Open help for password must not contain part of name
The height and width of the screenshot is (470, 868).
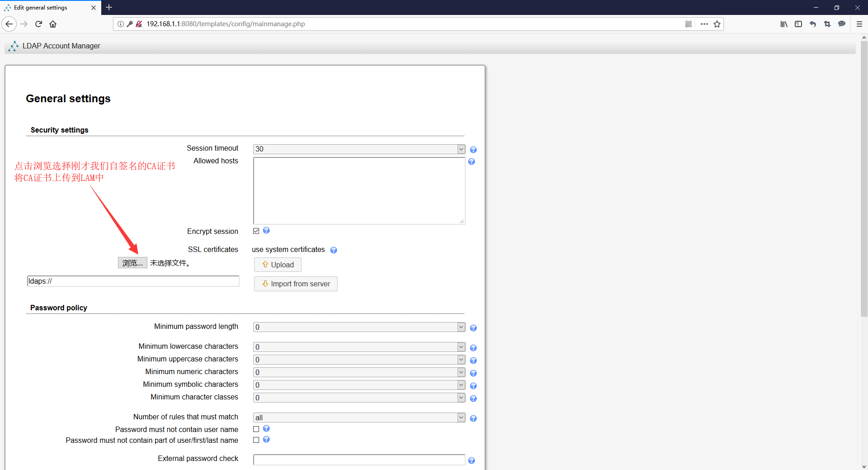tap(266, 439)
